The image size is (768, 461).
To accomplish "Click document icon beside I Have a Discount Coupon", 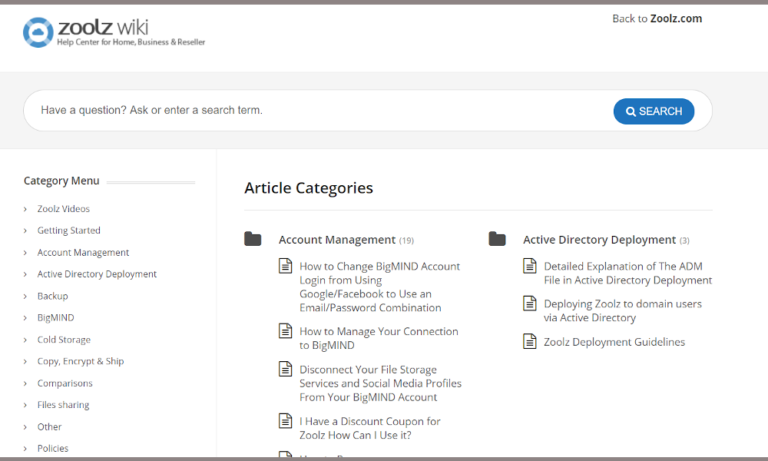I will [286, 420].
